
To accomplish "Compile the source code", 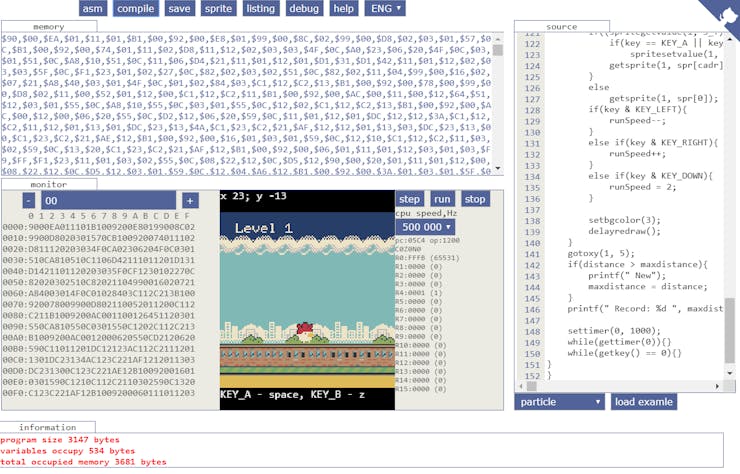I will [x=135, y=8].
